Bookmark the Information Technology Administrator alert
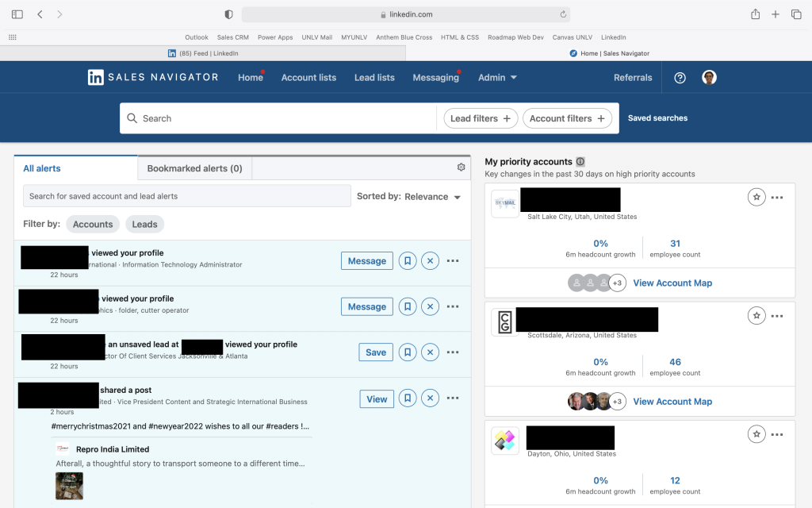The height and width of the screenshot is (508, 812). 408,260
